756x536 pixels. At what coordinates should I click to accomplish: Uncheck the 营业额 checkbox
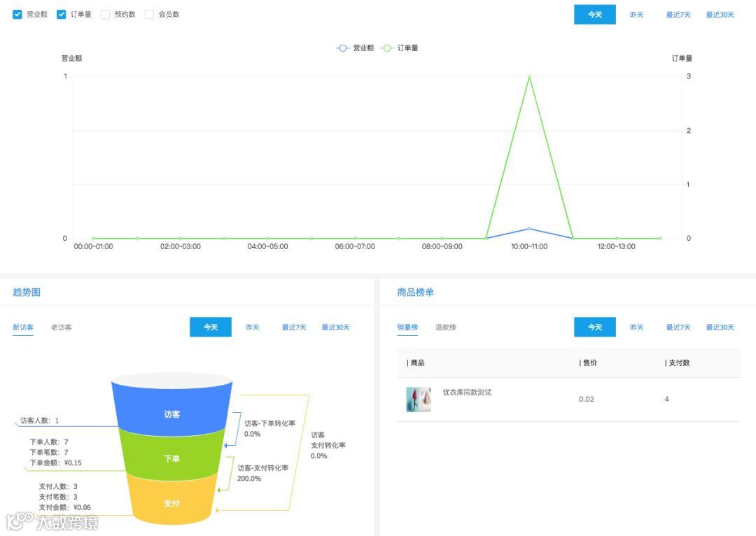tap(17, 15)
